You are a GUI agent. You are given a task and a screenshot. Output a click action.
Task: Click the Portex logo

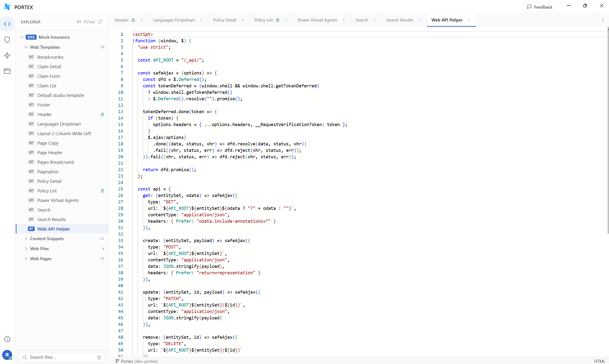click(x=7, y=7)
